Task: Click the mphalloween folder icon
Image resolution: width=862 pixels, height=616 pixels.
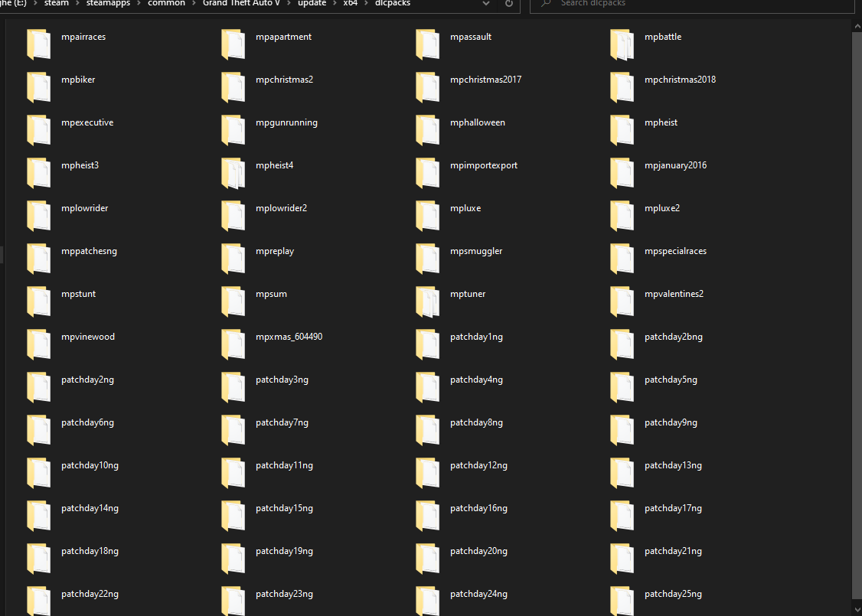Action: click(428, 129)
